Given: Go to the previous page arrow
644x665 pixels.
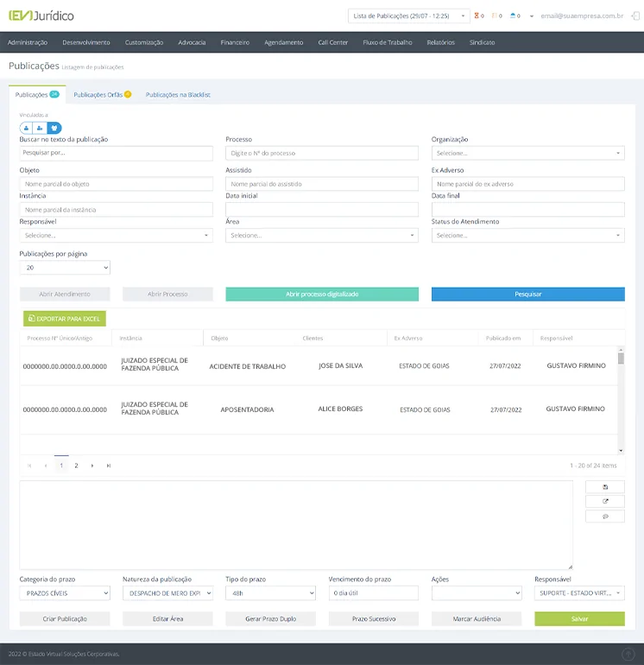Looking at the screenshot, I should pos(46,465).
